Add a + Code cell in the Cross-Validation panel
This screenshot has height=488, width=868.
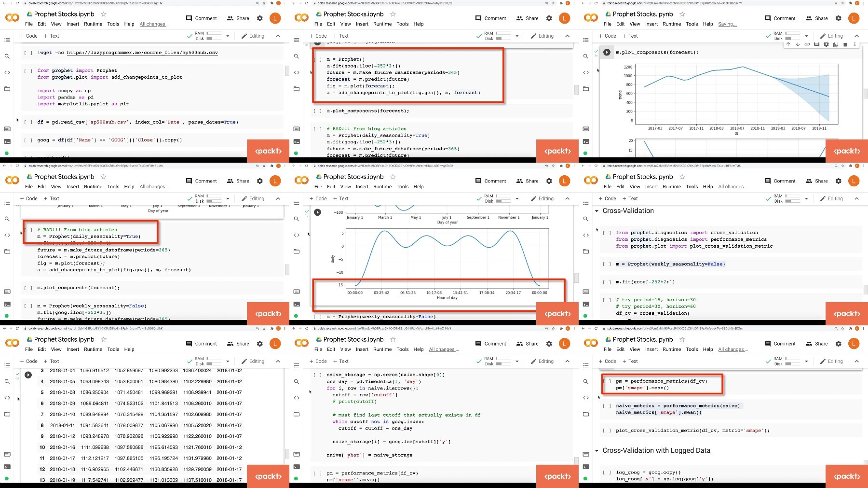pyautogui.click(x=608, y=198)
